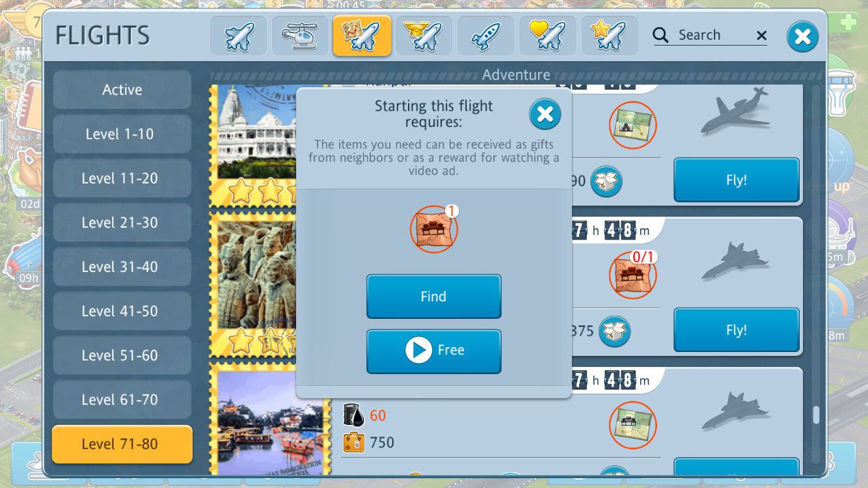Clear the search with the x
Image resolution: width=868 pixels, height=488 pixels.
pyautogui.click(x=761, y=36)
